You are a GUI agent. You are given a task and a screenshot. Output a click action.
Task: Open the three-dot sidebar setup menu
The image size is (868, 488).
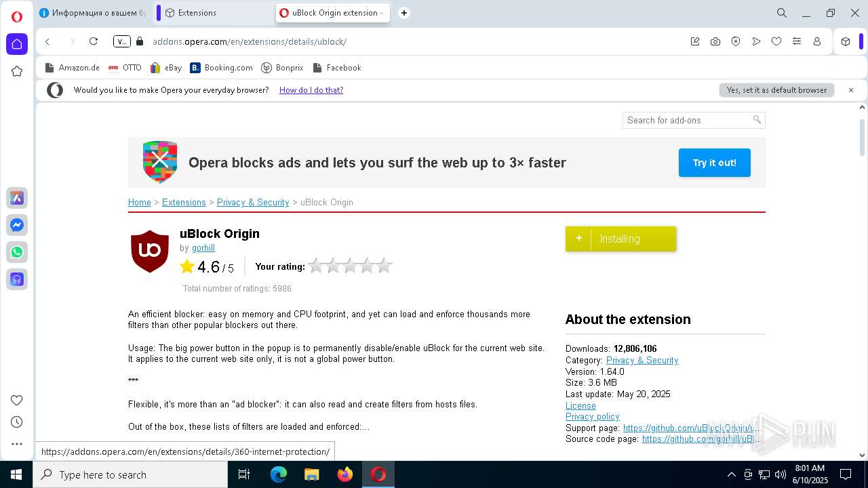(17, 444)
